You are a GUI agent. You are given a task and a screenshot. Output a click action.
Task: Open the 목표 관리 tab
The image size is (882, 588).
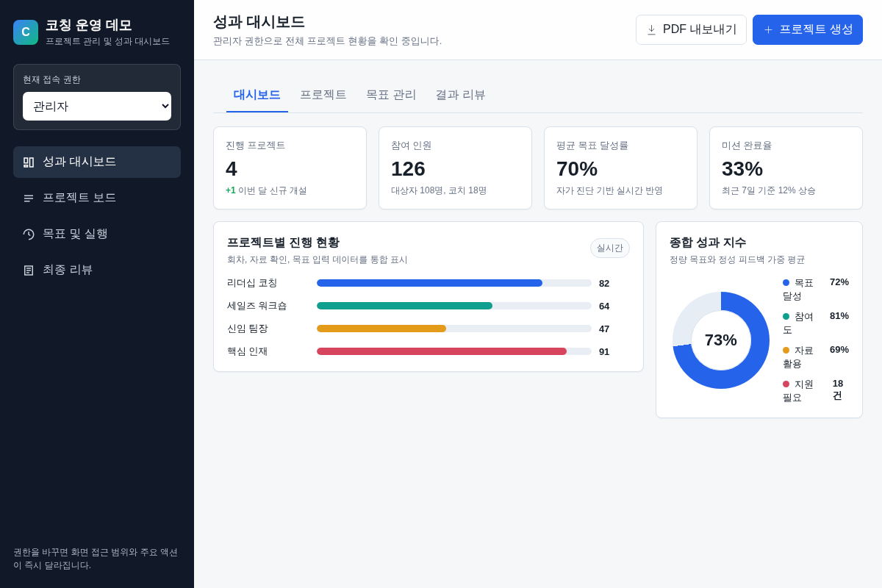tap(391, 95)
